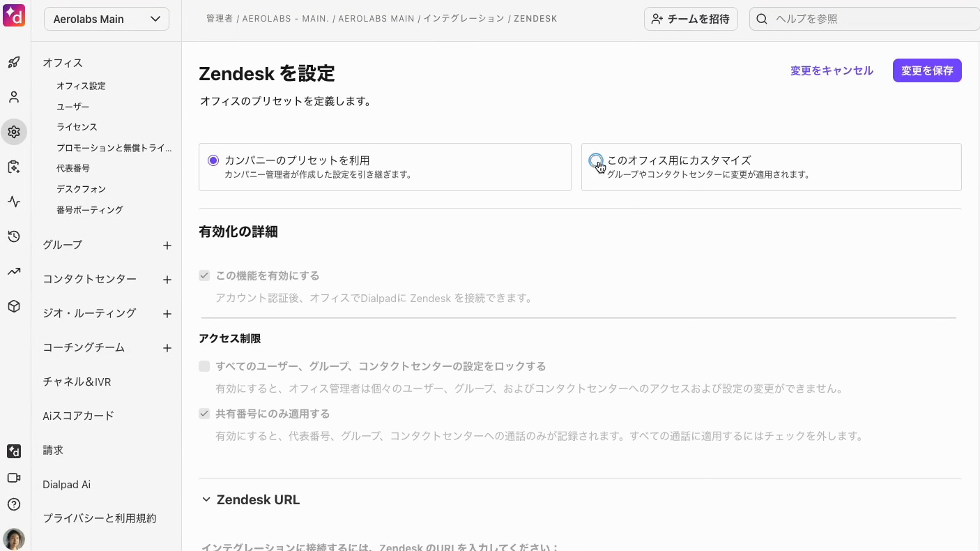Click 変更をキャンセル link
The width and height of the screenshot is (980, 551).
832,70
